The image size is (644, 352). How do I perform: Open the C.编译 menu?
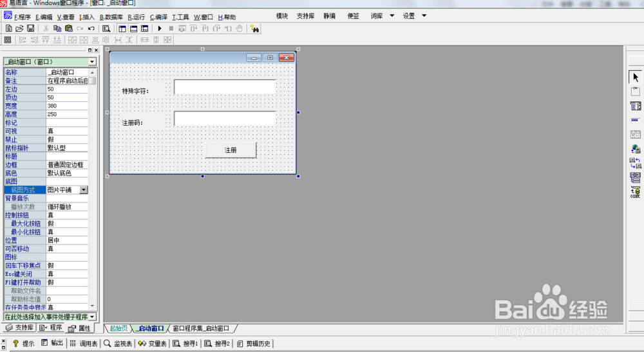[x=158, y=17]
